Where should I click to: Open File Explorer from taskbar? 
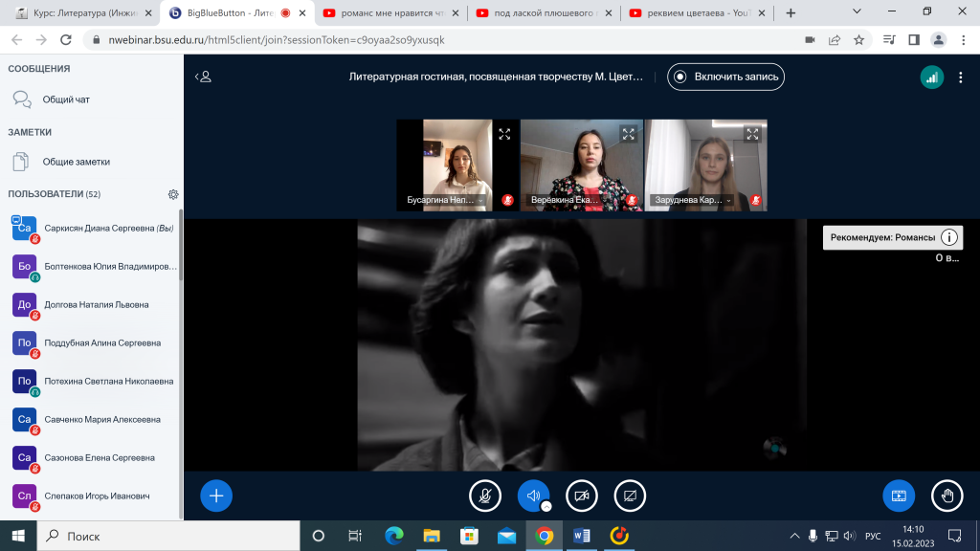pos(432,536)
